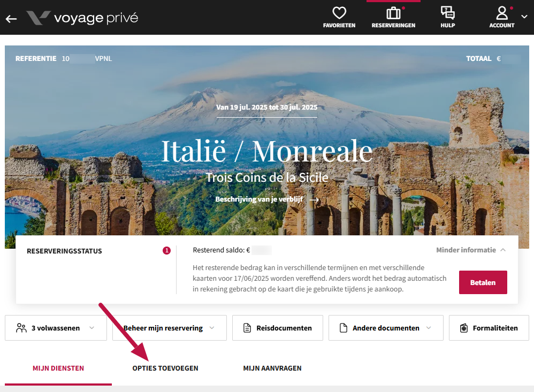This screenshot has height=392, width=534.
Task: Open the Account profile icon
Action: click(501, 13)
